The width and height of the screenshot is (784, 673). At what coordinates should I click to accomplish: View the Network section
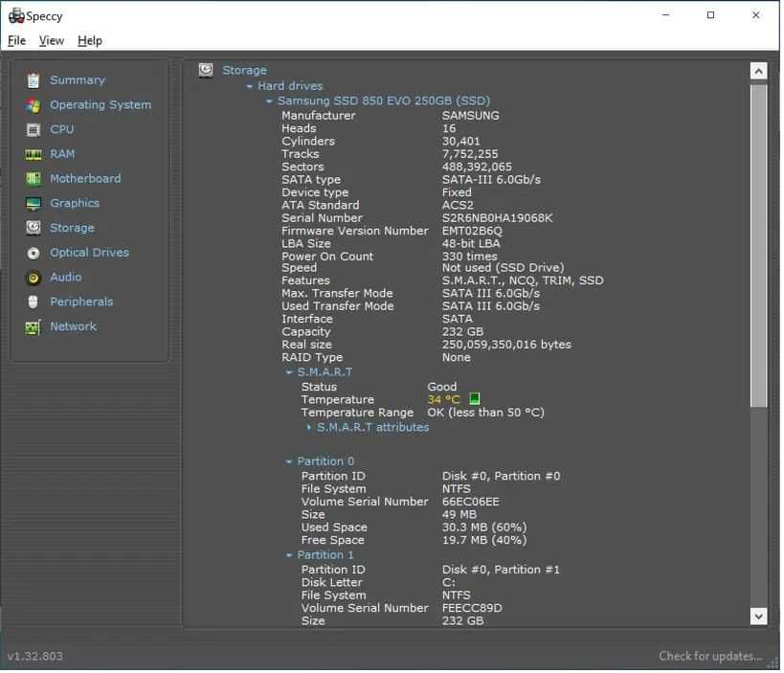pos(73,326)
